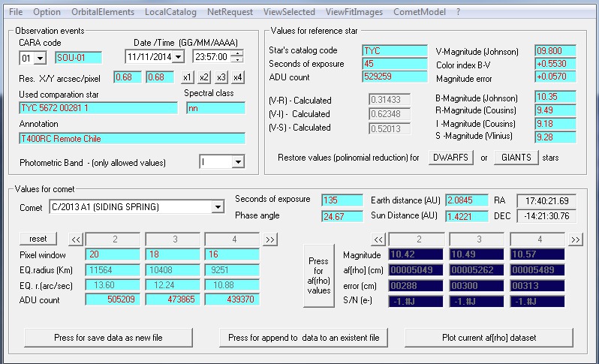Open the CometModel menu
599x364 pixels.
420,12
